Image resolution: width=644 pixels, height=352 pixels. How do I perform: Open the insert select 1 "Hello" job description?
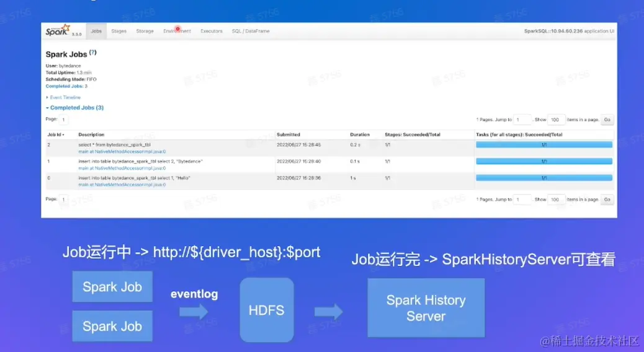(134, 178)
